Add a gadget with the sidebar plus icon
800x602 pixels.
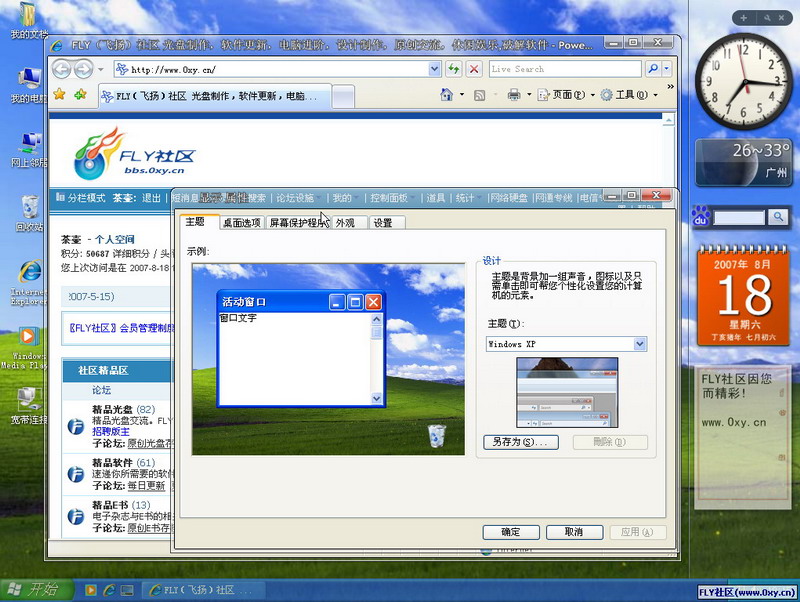coord(743,18)
